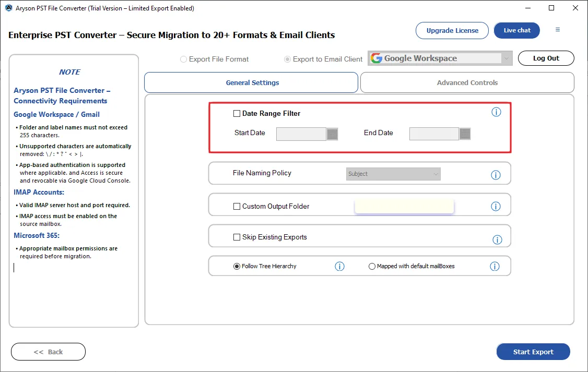Open the Start Date calendar picker
The image size is (588, 372).
332,134
